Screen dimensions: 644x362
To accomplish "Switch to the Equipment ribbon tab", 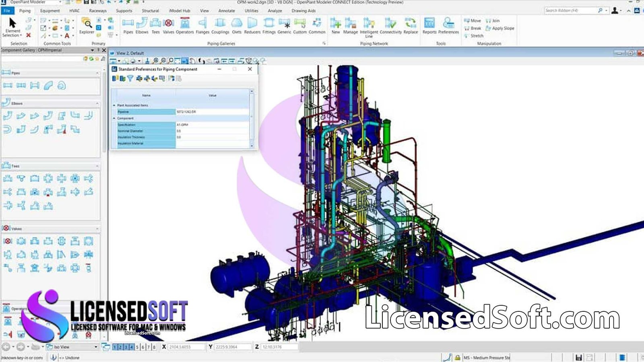I will pos(50,11).
